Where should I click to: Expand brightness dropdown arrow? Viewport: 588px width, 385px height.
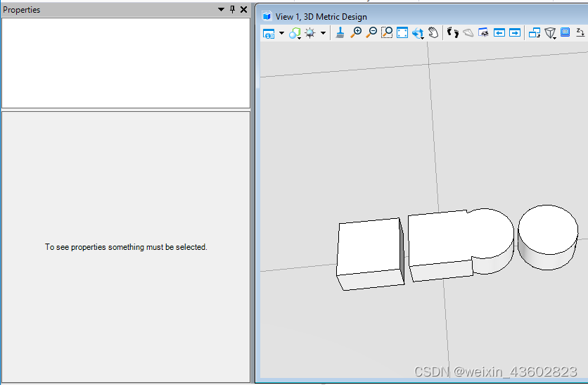(323, 33)
